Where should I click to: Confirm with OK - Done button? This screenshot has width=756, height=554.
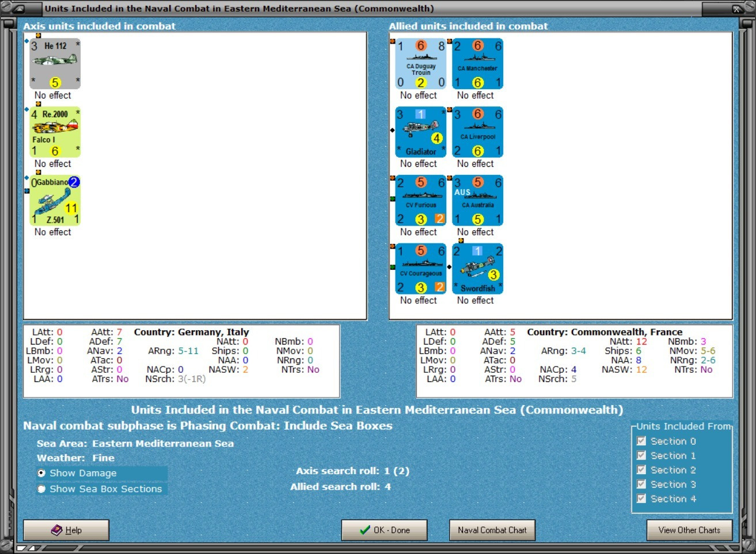pyautogui.click(x=385, y=530)
